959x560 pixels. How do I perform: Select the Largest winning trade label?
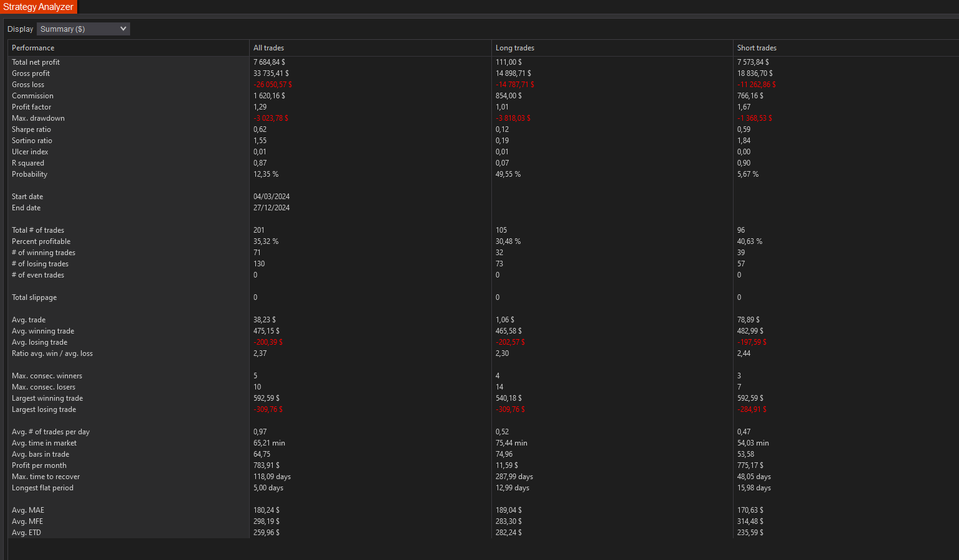point(47,398)
